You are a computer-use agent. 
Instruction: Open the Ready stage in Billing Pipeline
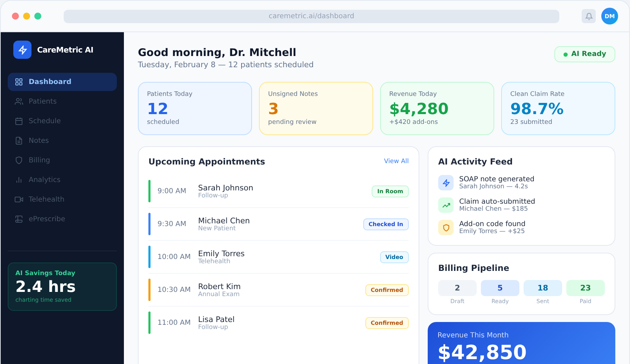[x=500, y=288]
